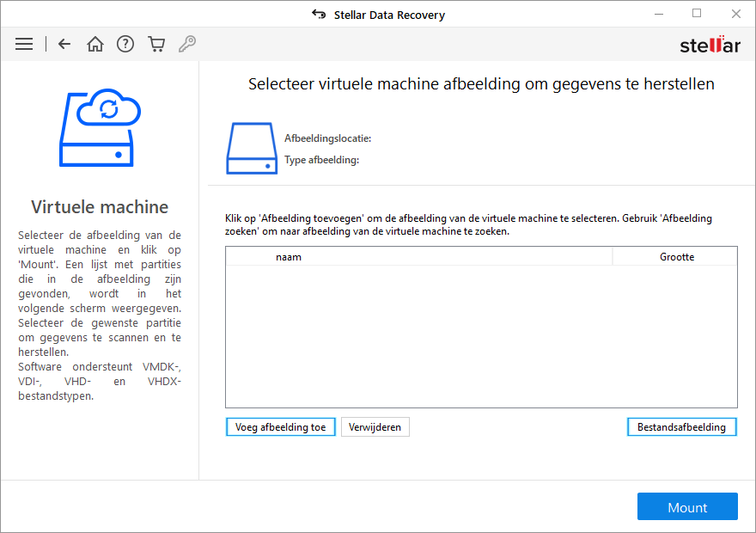Open help via question mark icon
Image resolution: width=756 pixels, height=533 pixels.
[x=125, y=44]
